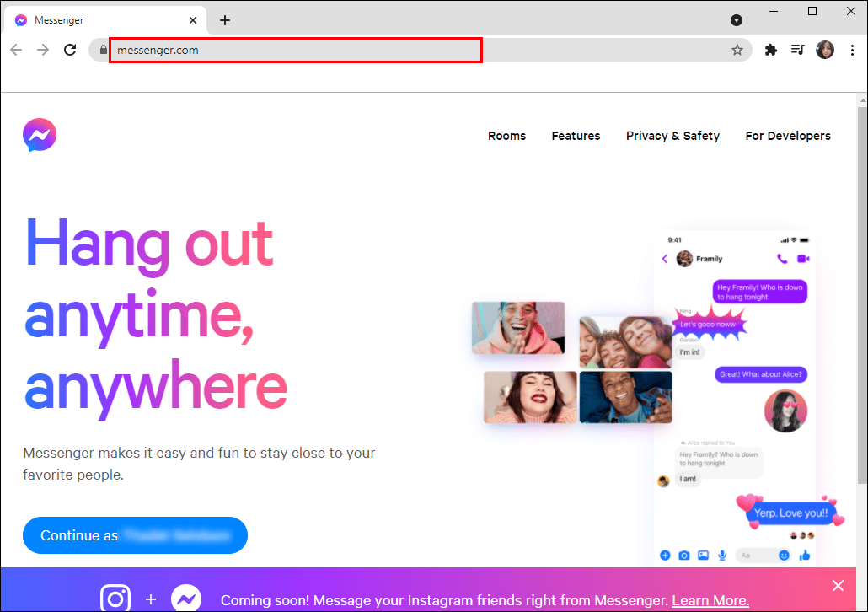
Task: View site info via the lock icon
Action: (x=103, y=50)
